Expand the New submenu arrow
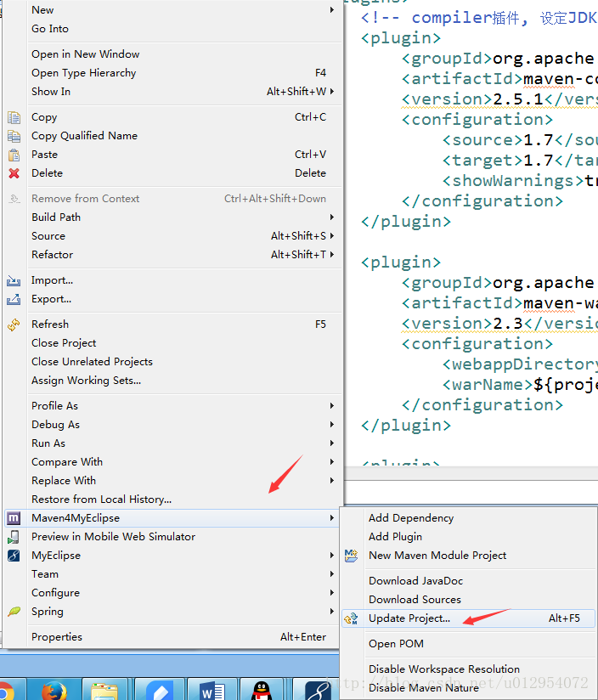Image resolution: width=598 pixels, height=700 pixels. 332,10
